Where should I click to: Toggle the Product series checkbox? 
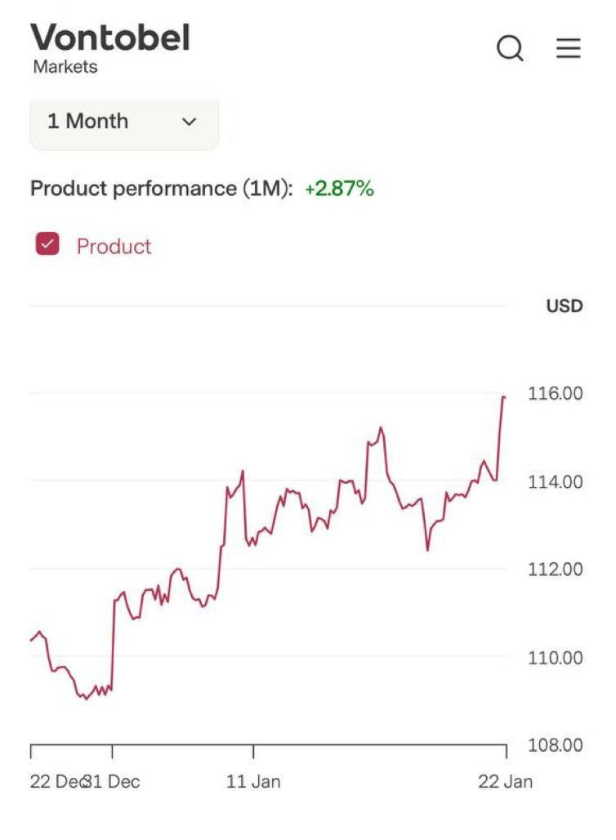coord(47,245)
